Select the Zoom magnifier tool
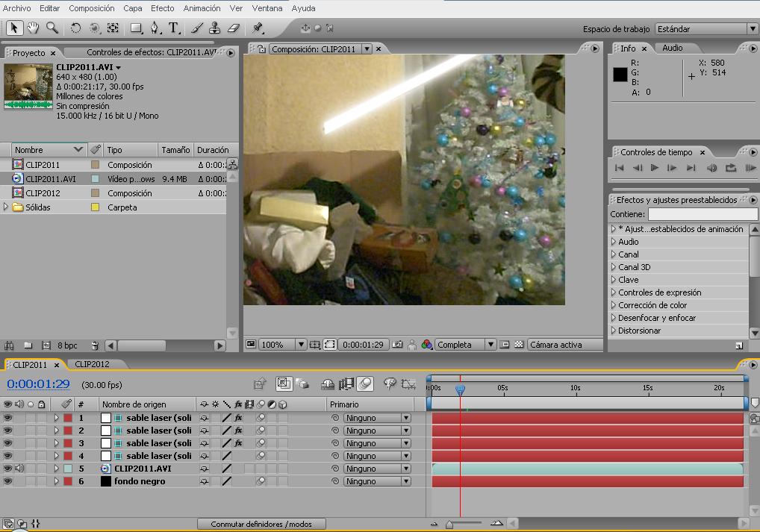Screen dimensions: 760x532 52,28
